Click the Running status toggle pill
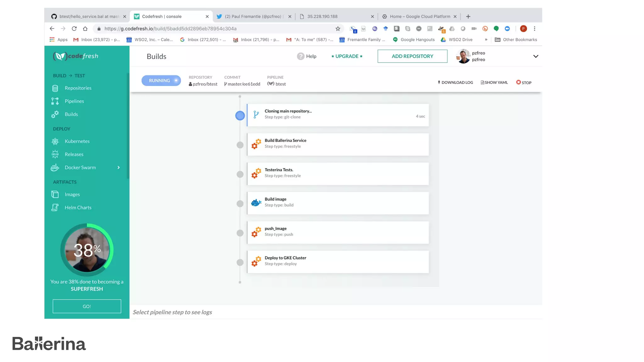Screen dimensions: 644x362 coord(161,80)
